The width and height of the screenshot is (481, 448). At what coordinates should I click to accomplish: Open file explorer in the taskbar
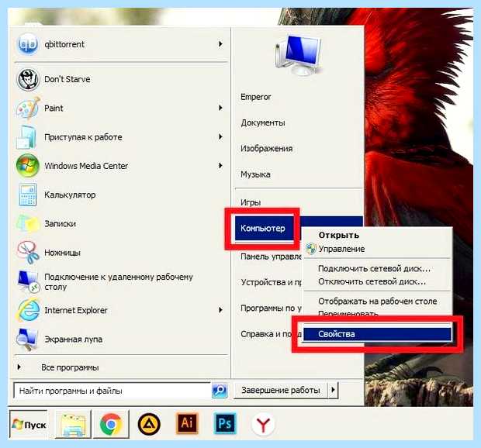(x=73, y=425)
